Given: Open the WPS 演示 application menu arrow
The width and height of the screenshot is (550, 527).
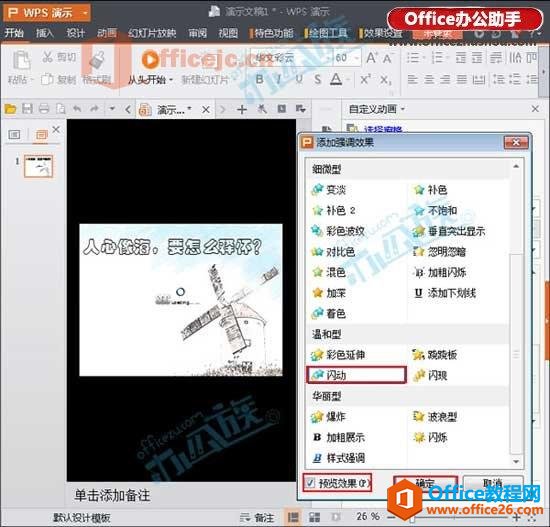Looking at the screenshot, I should tap(85, 13).
